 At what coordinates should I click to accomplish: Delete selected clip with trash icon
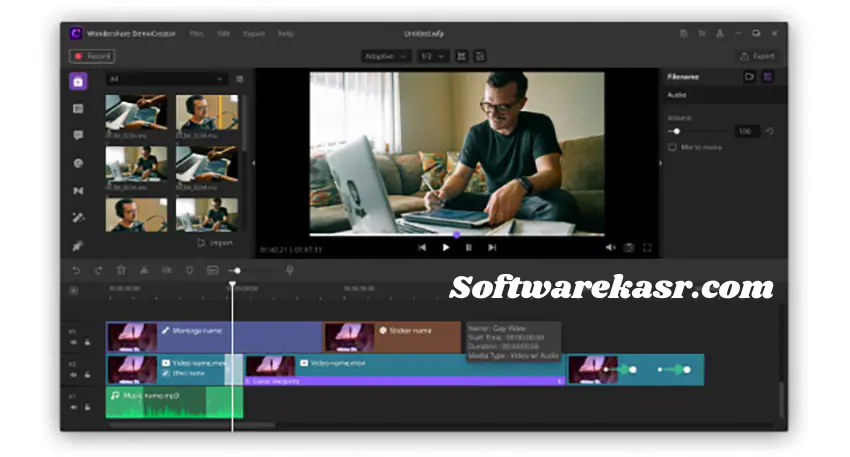[121, 270]
